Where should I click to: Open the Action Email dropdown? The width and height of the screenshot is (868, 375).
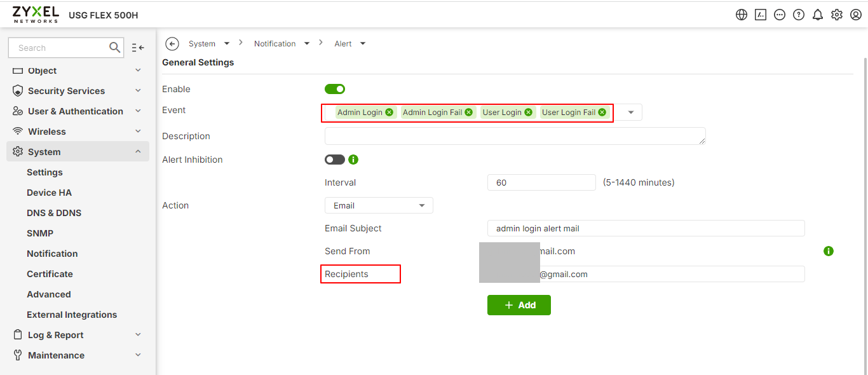point(379,205)
